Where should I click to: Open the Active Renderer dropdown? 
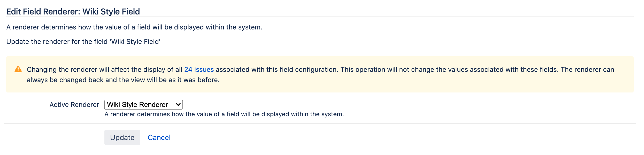click(x=144, y=105)
